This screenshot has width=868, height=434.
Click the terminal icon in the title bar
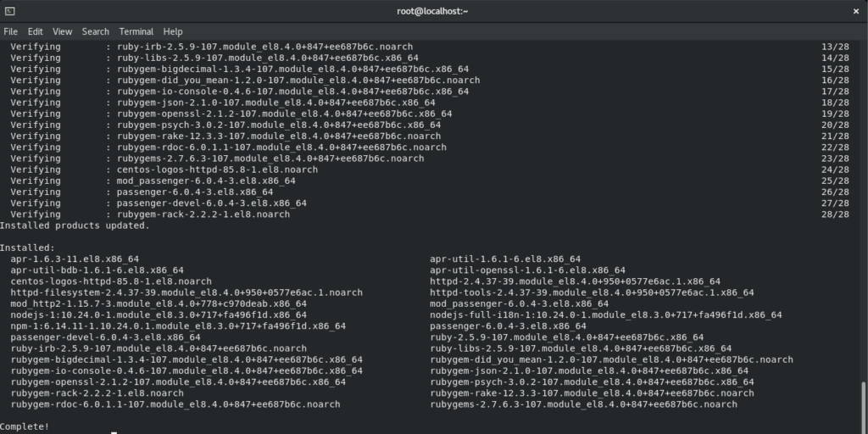(9, 10)
